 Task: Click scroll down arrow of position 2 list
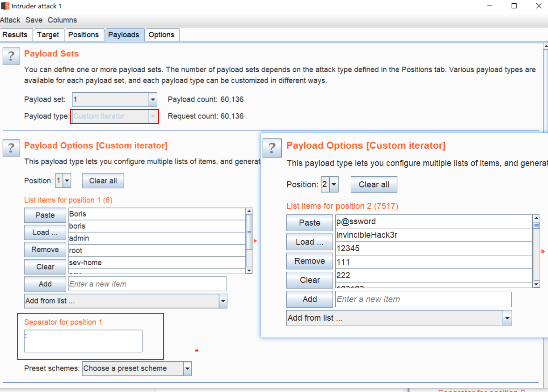[x=536, y=284]
